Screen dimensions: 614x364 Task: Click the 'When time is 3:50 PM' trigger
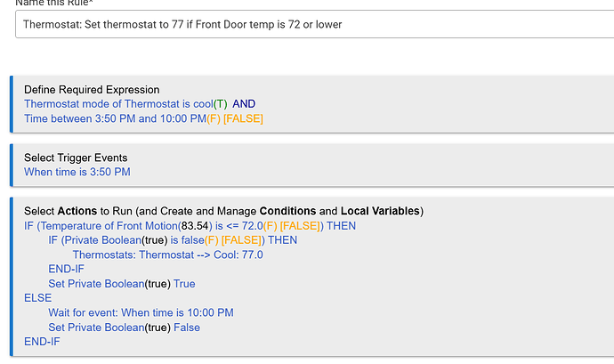coord(77,172)
